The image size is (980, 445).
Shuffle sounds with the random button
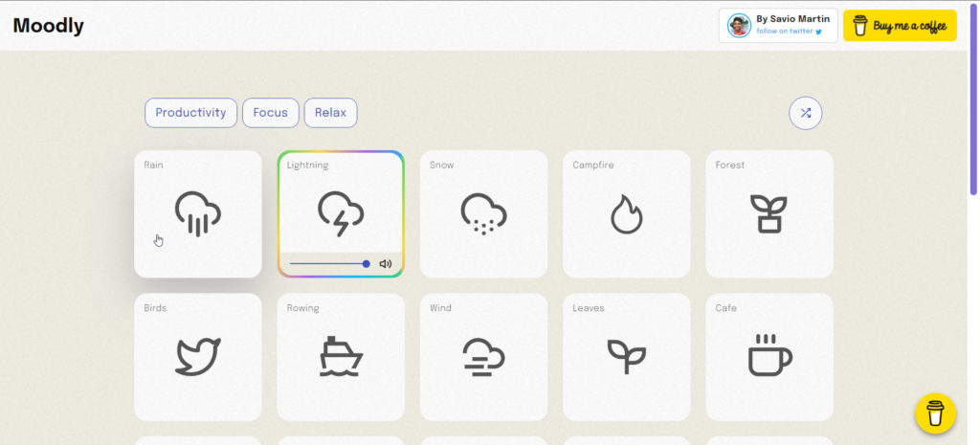[x=806, y=113]
